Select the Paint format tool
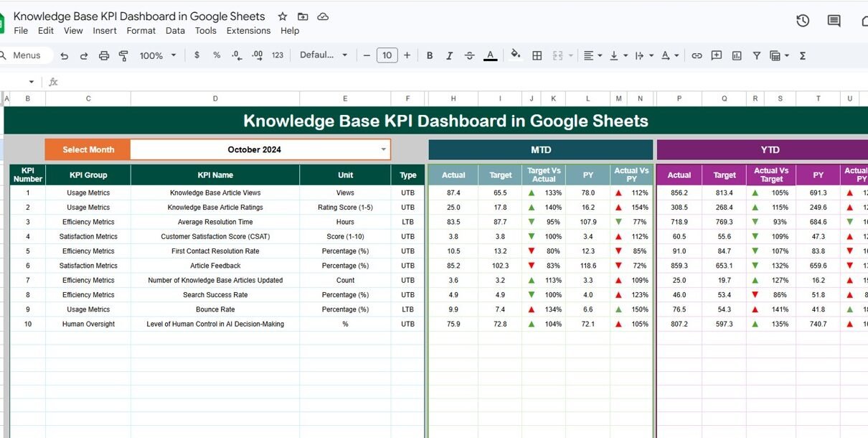 [x=123, y=55]
